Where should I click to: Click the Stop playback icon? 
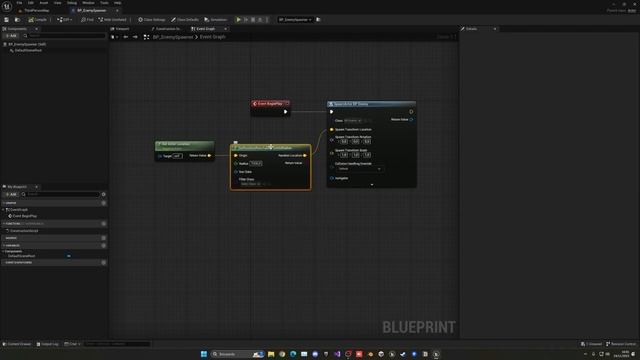253,20
